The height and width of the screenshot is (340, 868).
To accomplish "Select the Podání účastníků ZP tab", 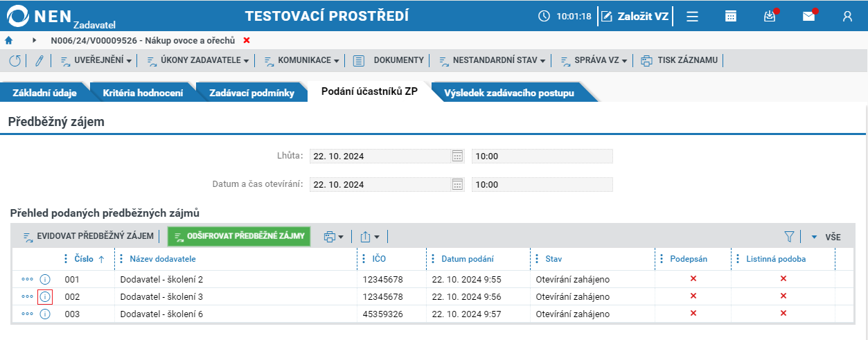I will click(369, 92).
